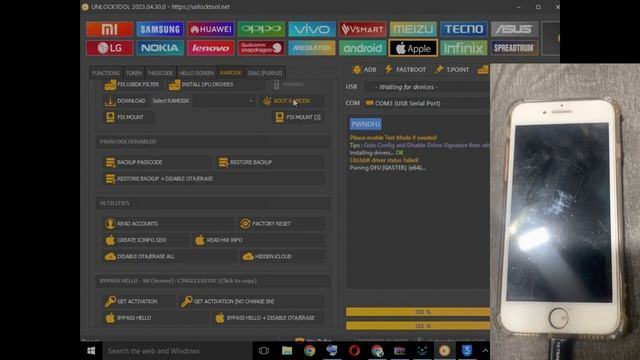Click Disable OTA/Erase All cloud icon

click(x=110, y=256)
